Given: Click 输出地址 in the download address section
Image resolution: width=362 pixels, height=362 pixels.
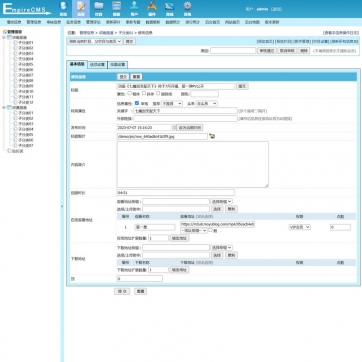Looking at the screenshot, I should click(180, 270).
